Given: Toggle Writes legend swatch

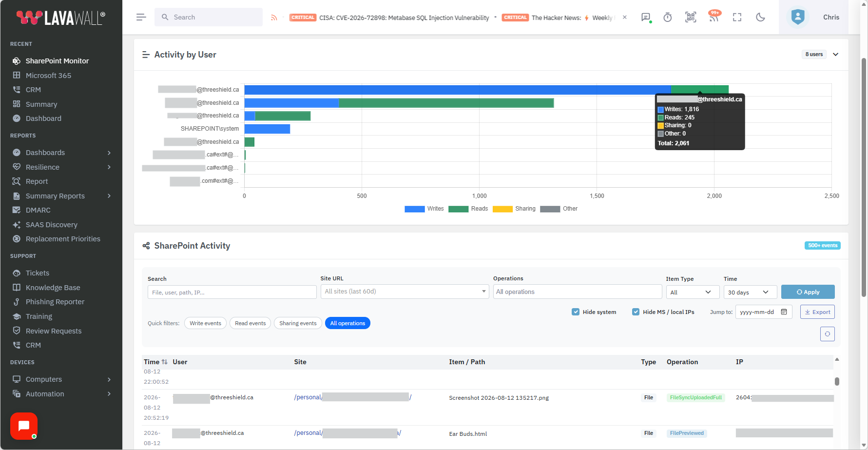Looking at the screenshot, I should [415, 209].
